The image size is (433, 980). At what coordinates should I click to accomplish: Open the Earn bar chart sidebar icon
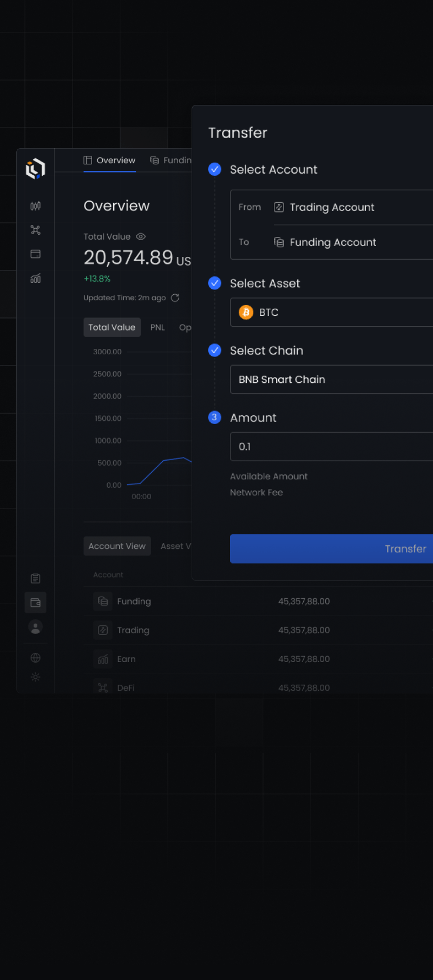35,279
